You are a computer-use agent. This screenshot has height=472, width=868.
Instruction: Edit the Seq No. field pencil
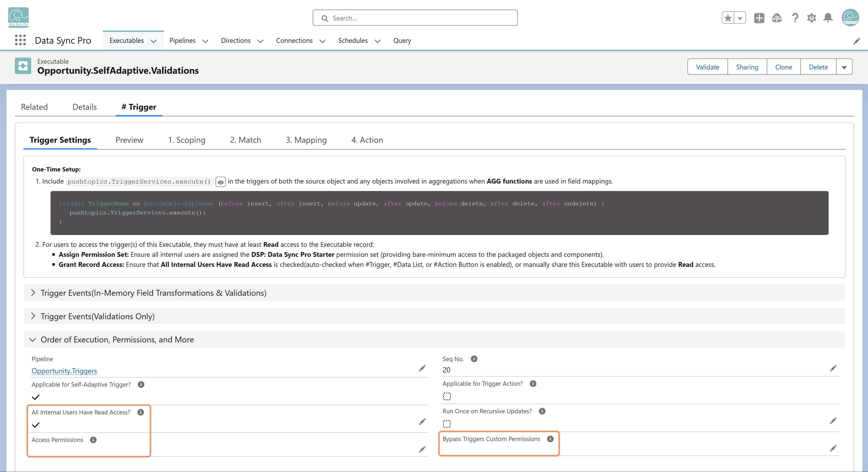coord(833,368)
